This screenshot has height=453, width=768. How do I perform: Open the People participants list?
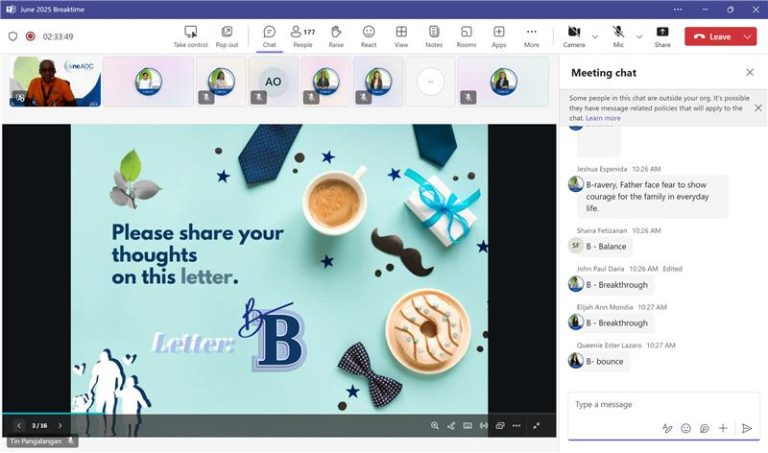[x=302, y=37]
